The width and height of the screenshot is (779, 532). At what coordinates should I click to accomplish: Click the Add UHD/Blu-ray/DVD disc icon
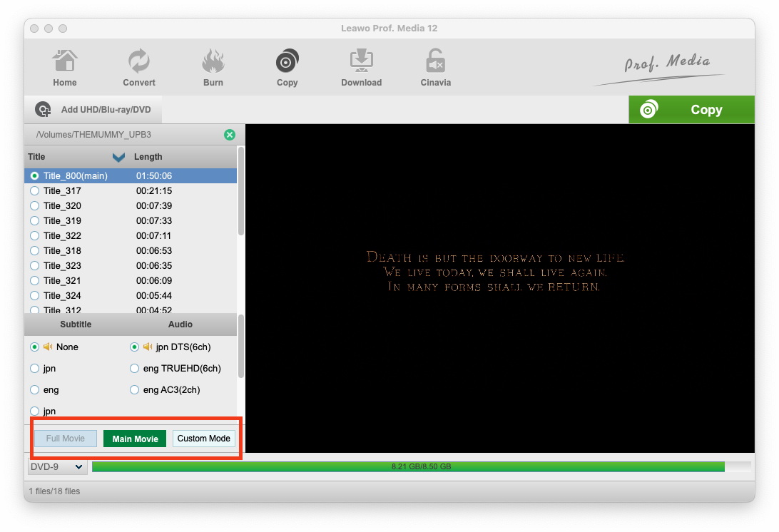point(43,109)
